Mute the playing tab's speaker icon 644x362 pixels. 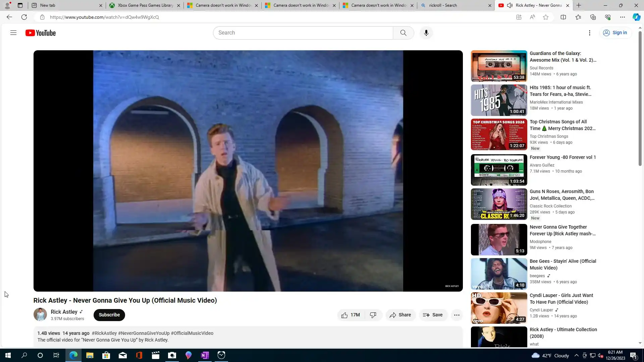(x=509, y=5)
